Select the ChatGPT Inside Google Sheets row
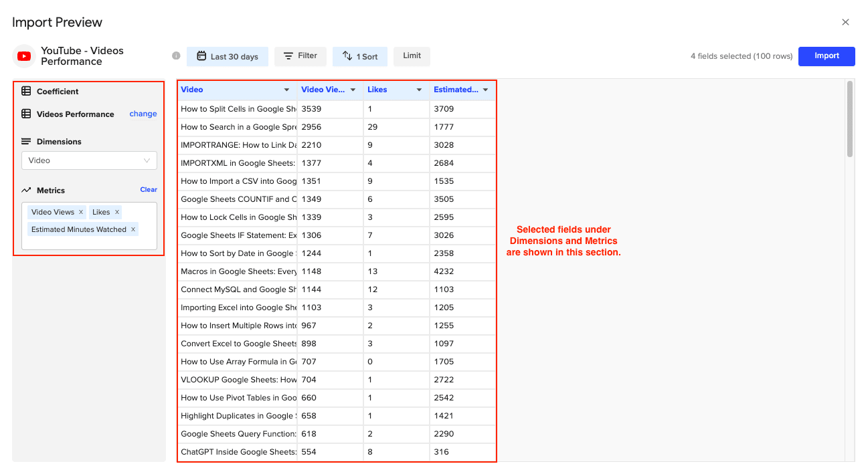This screenshot has width=868, height=474. click(337, 452)
